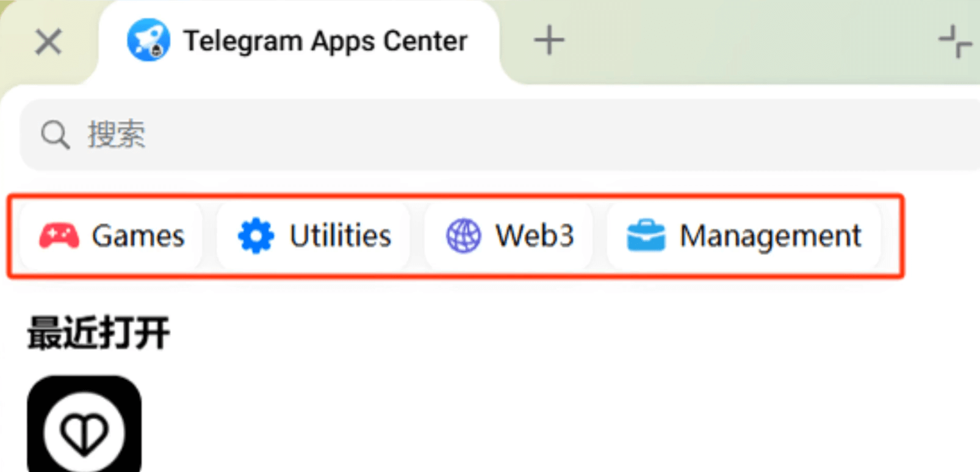Click empty tab strip right of plus button
This screenshot has height=472, width=980.
[x=732, y=41]
